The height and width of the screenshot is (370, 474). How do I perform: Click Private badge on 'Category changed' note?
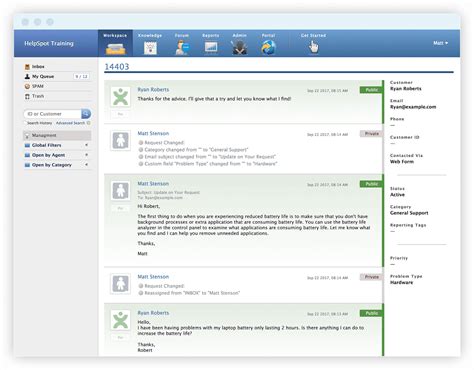[x=371, y=134]
